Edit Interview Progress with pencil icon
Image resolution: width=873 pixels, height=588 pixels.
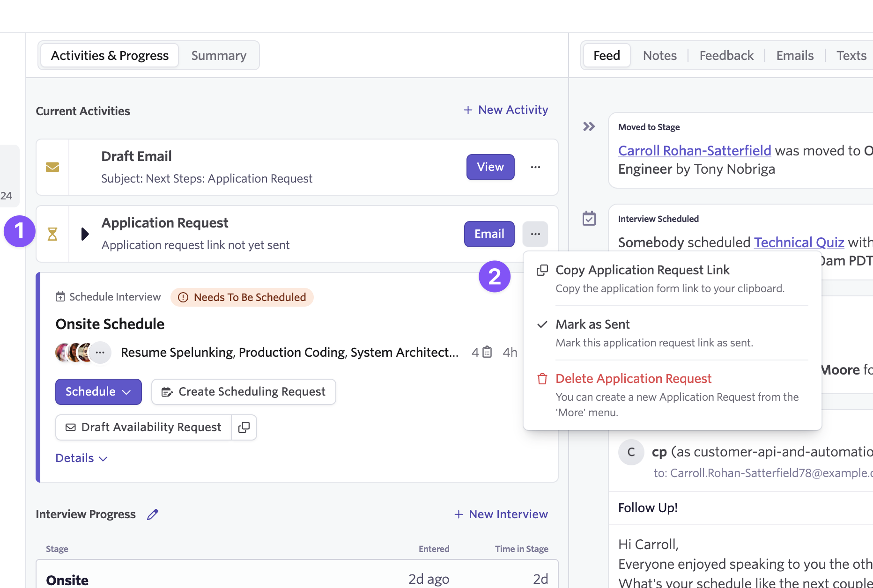153,514
